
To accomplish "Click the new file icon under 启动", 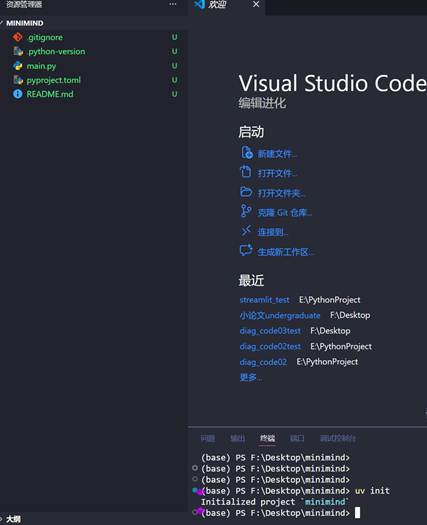I will click(x=247, y=153).
